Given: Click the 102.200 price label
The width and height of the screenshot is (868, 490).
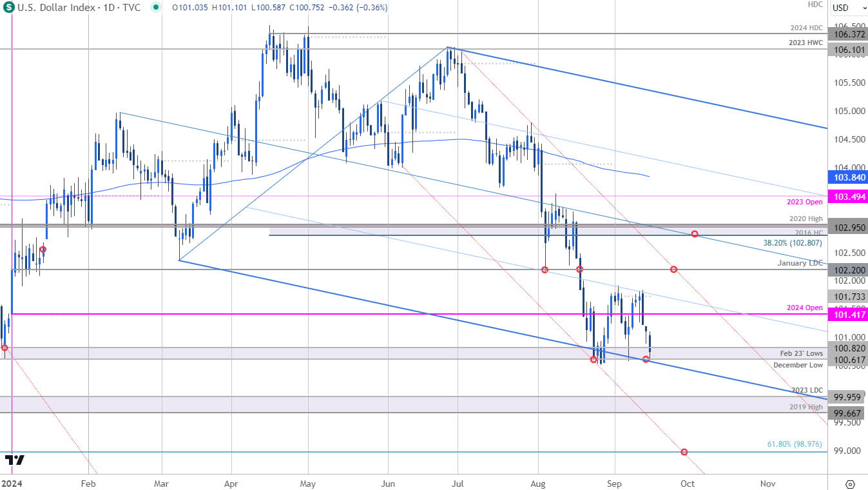Looking at the screenshot, I should tap(847, 270).
